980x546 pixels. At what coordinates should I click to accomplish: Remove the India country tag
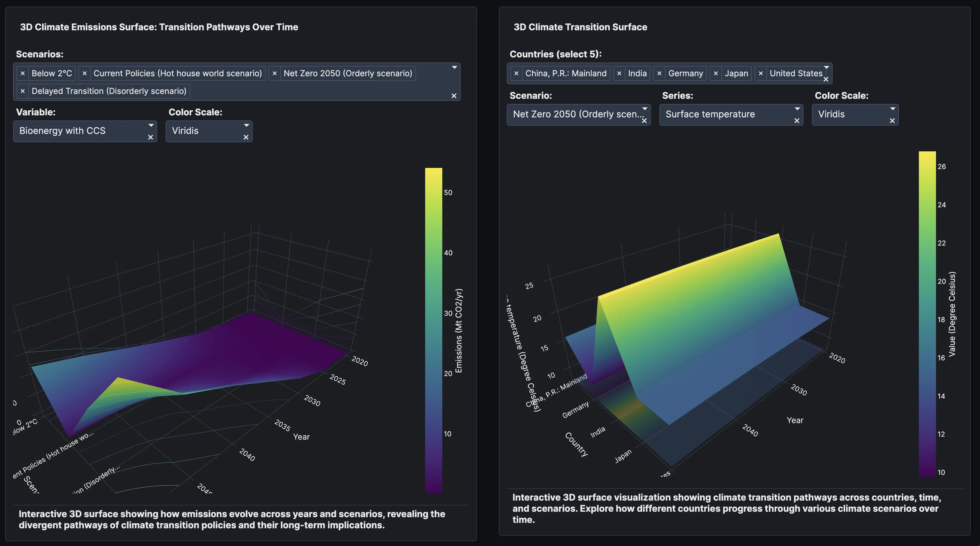pyautogui.click(x=619, y=73)
